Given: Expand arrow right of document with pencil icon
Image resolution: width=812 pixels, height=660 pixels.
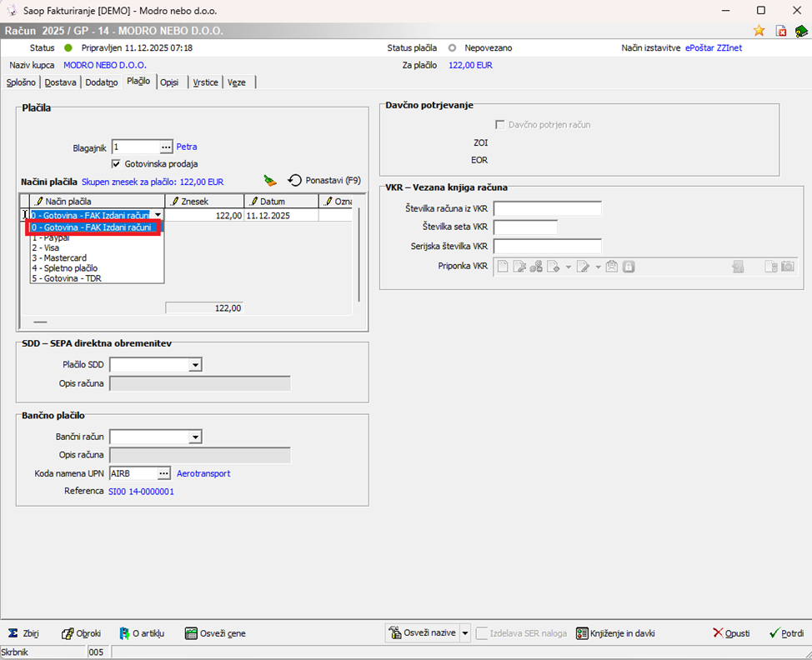Looking at the screenshot, I should tap(598, 267).
